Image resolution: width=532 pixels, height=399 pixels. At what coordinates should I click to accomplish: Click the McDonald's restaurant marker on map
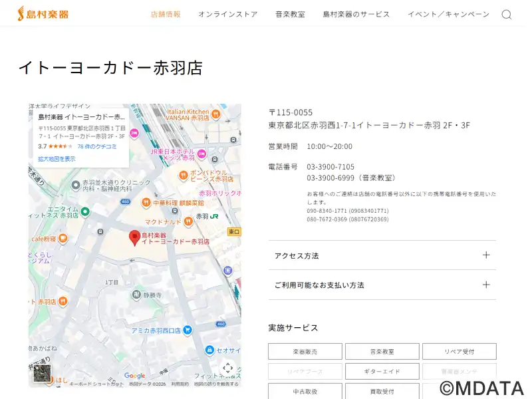[x=188, y=221]
